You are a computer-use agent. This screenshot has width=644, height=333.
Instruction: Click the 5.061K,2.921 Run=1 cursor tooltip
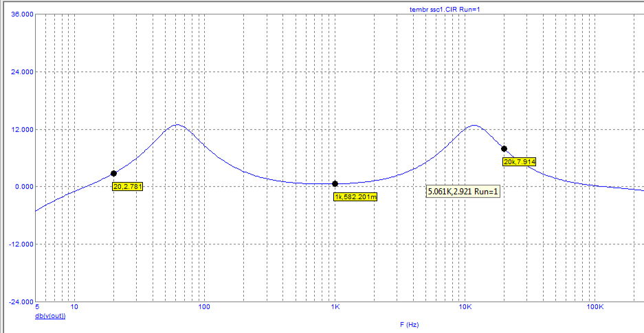coord(463,192)
